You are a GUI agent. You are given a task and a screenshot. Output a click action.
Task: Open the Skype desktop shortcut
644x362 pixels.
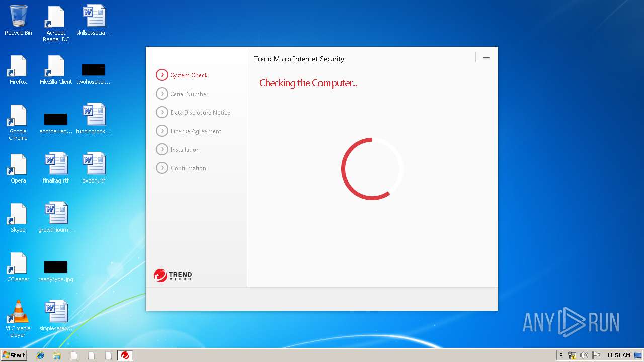point(18,217)
